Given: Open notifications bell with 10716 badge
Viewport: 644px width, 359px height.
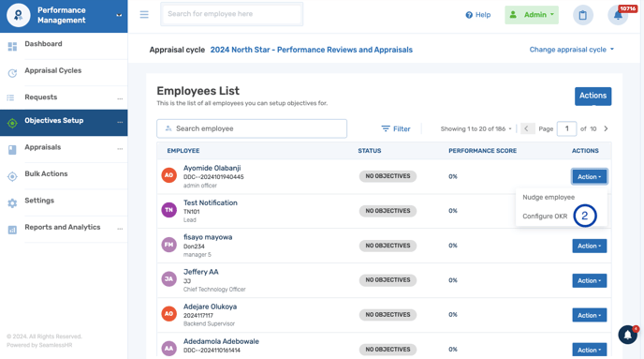Looking at the screenshot, I should pyautogui.click(x=618, y=15).
